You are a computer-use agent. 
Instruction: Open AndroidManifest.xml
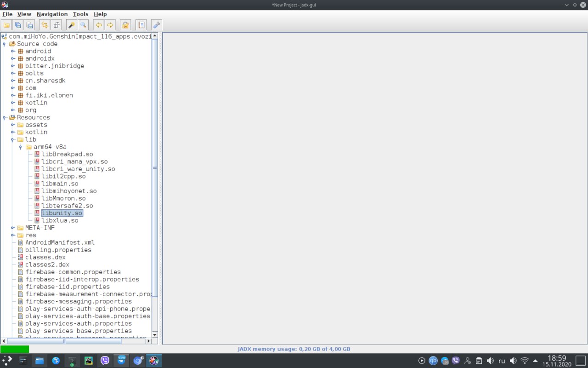[x=60, y=242]
